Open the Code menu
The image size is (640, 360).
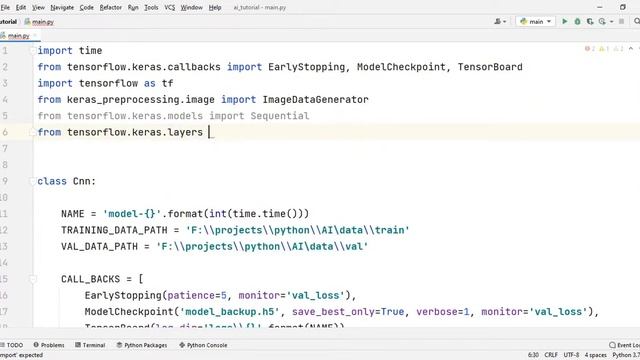[87, 7]
